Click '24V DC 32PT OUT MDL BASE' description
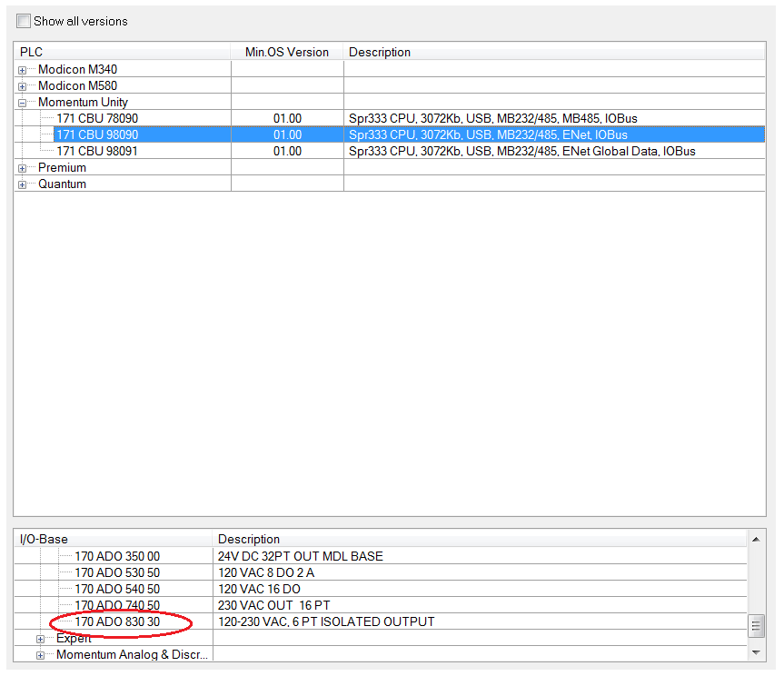The height and width of the screenshot is (676, 784). (x=301, y=556)
